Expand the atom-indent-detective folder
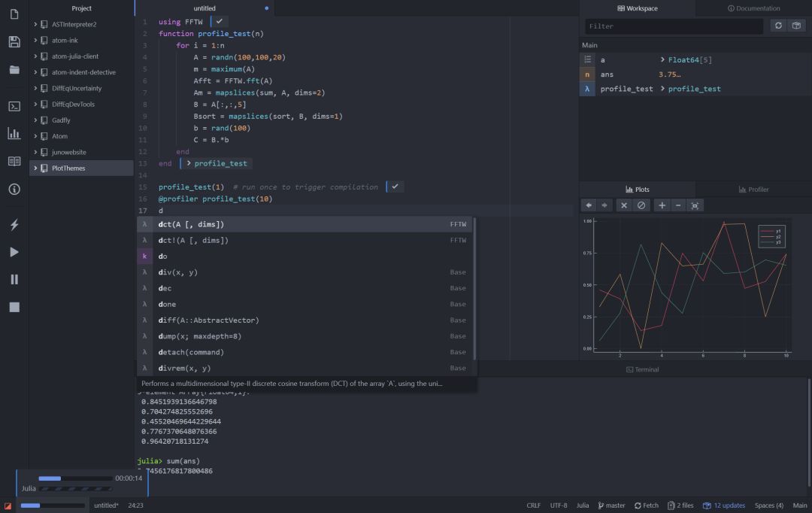The height and width of the screenshot is (513, 812). click(x=35, y=72)
